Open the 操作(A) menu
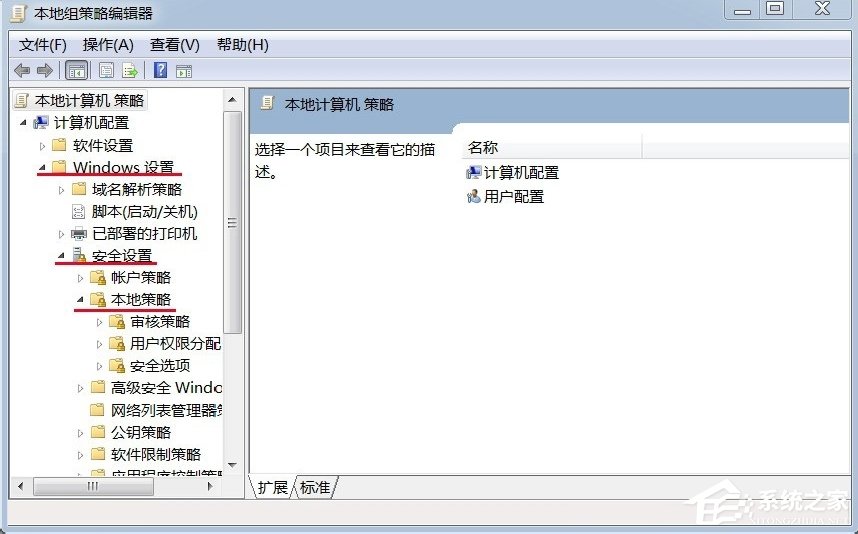The height and width of the screenshot is (534, 858). pos(108,45)
